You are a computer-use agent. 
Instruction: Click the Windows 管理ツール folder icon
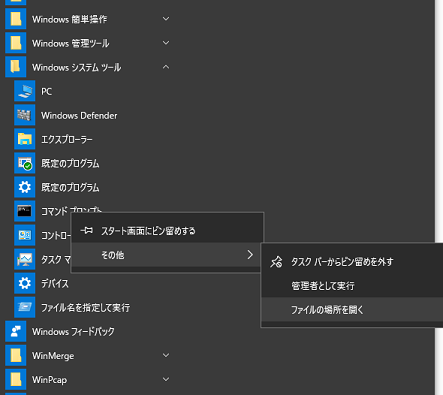click(x=16, y=43)
